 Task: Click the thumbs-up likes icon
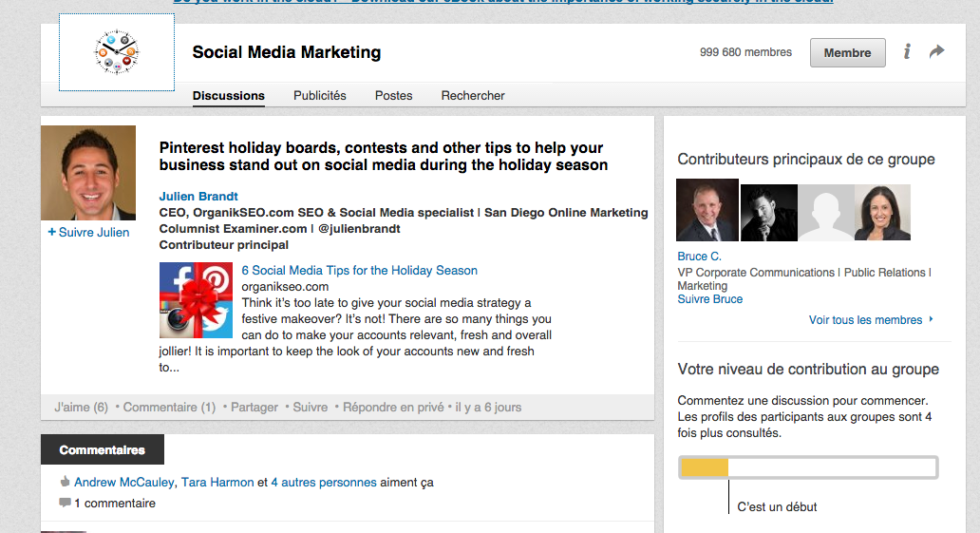tap(65, 481)
